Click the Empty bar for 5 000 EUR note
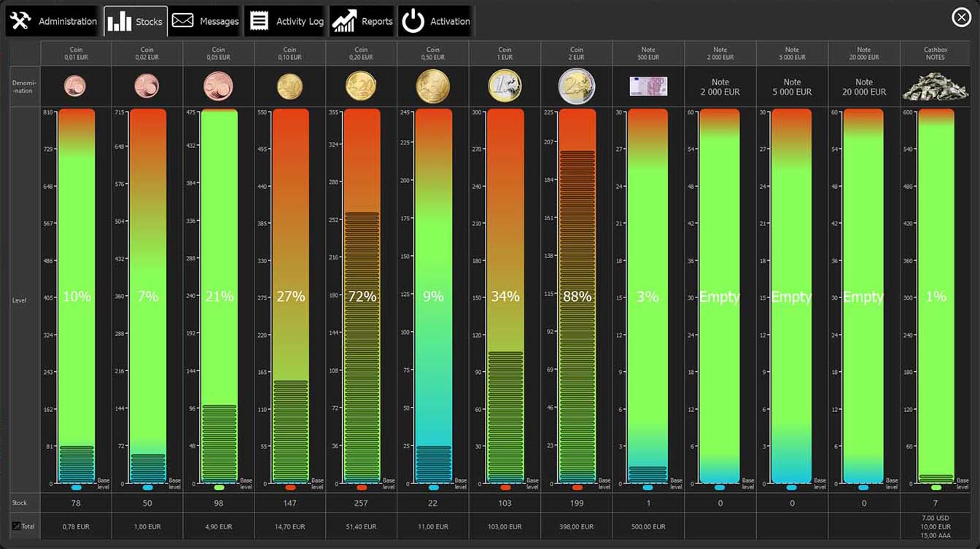The image size is (980, 549). click(x=791, y=296)
